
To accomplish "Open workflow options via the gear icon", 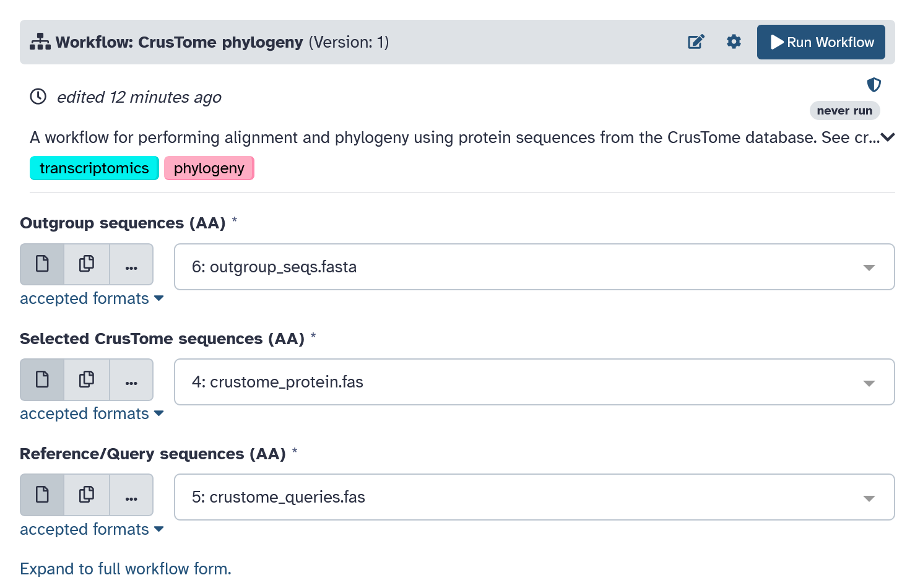I will click(x=734, y=41).
